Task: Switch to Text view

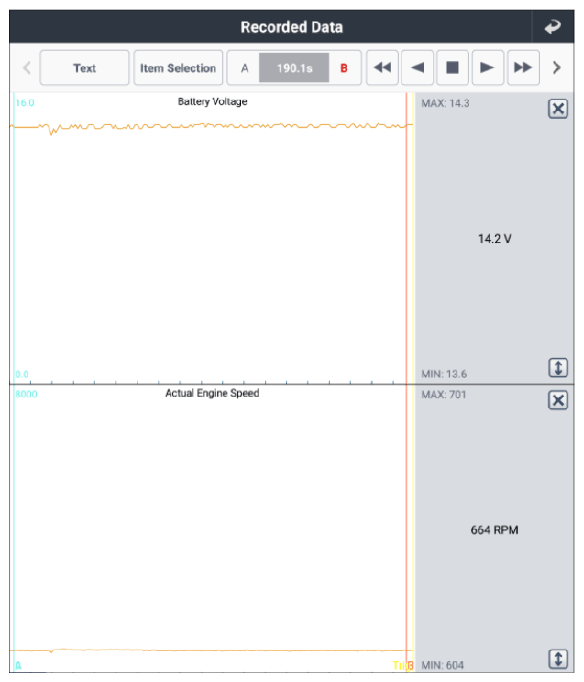Action: click(84, 68)
